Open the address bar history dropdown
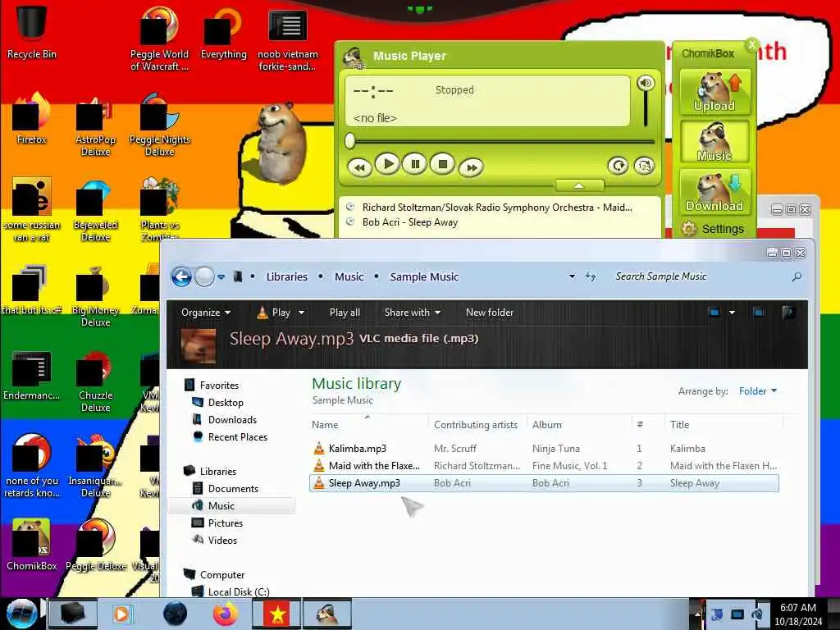The image size is (840, 630). (572, 276)
